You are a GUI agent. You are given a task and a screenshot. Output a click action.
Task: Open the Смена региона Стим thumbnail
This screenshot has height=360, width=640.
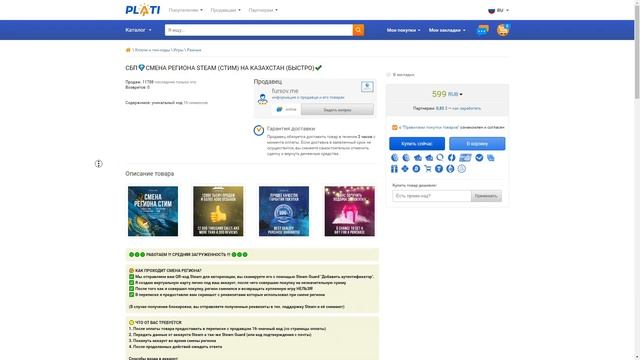pyautogui.click(x=153, y=211)
